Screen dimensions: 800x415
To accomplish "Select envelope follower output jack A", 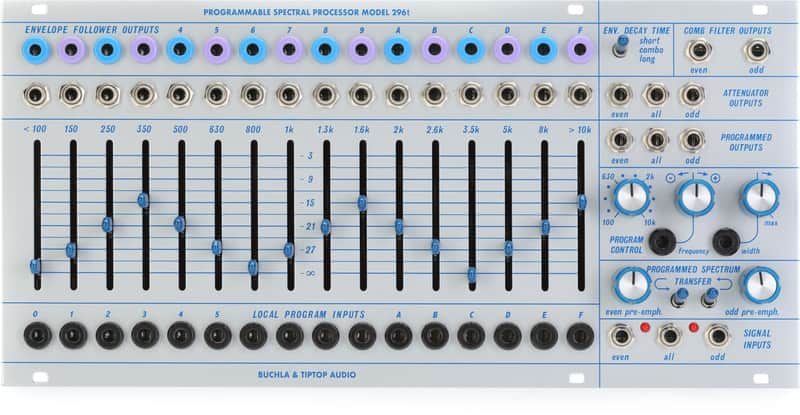I will pyautogui.click(x=397, y=50).
